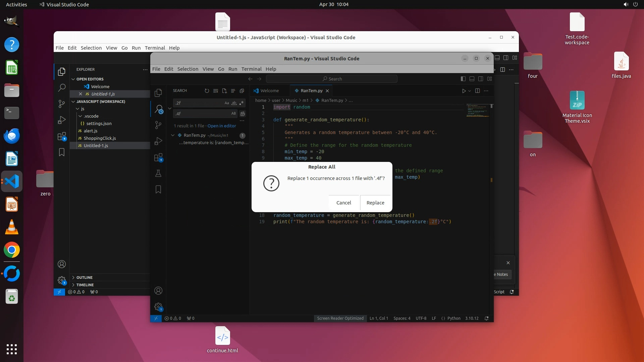This screenshot has width=644, height=362.
Task: Click Run Python File play icon
Action: point(464,91)
